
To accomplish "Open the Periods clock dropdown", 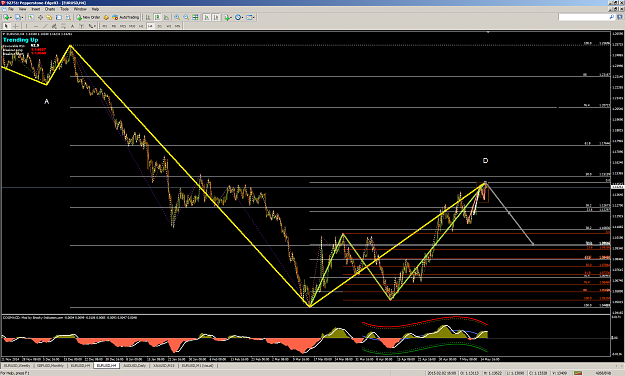I will pyautogui.click(x=238, y=17).
